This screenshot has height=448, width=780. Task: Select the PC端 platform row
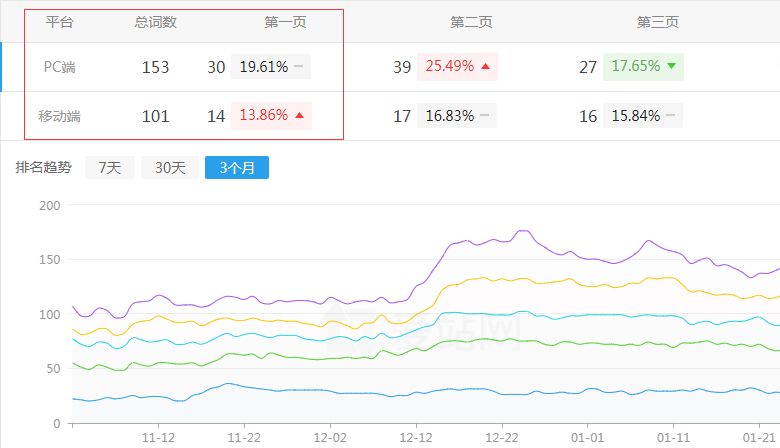tap(60, 67)
